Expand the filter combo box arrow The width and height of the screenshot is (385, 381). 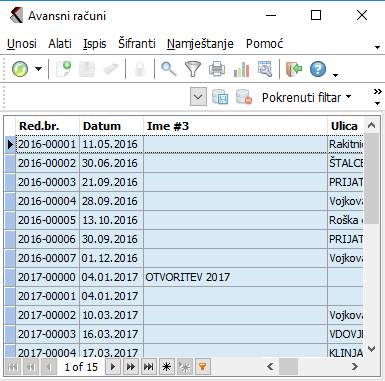(198, 97)
